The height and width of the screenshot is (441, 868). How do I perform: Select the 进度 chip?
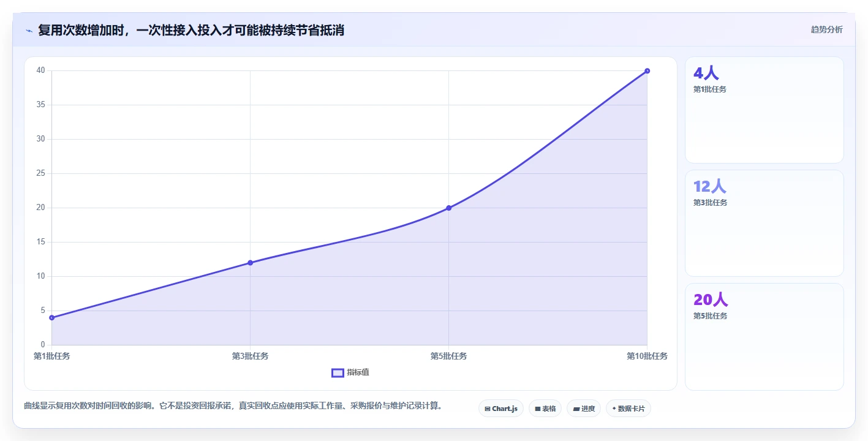click(x=584, y=409)
